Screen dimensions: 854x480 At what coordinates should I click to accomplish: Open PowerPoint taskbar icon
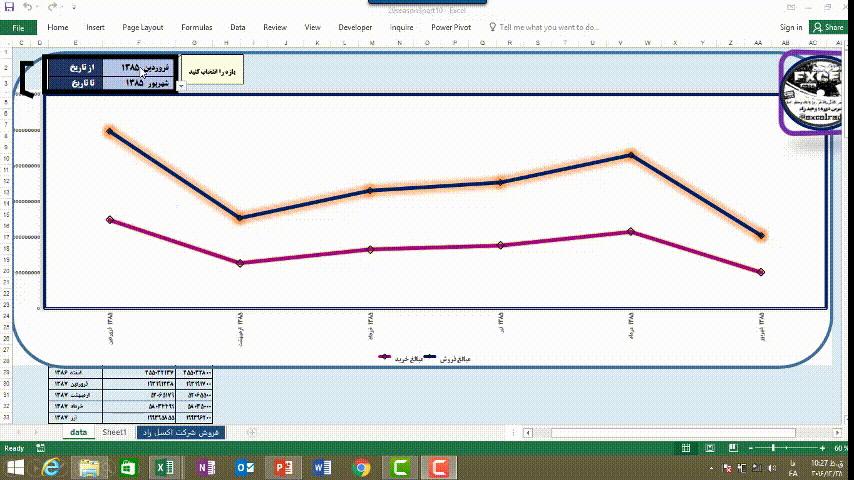pyautogui.click(x=284, y=467)
